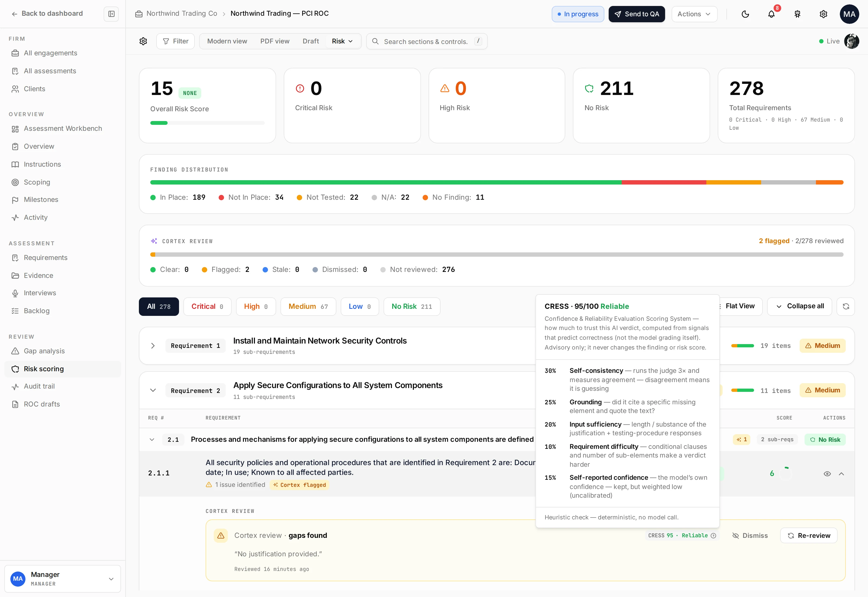
Task: Go to Clients in sidebar
Action: pyautogui.click(x=63, y=89)
